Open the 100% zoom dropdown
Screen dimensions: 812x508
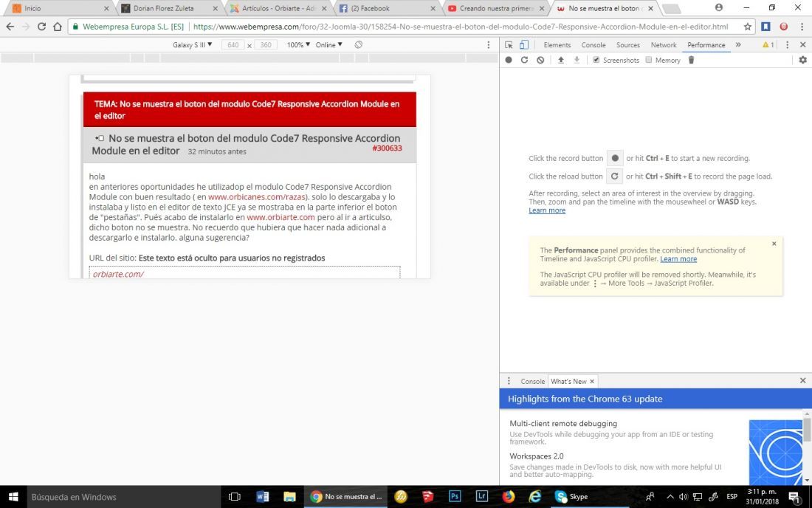pos(298,44)
